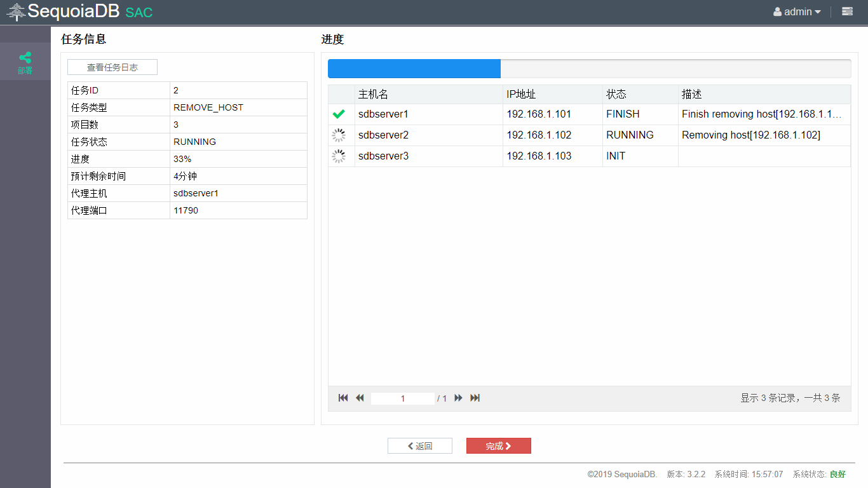
Task: Go to last page of records
Action: pos(475,398)
